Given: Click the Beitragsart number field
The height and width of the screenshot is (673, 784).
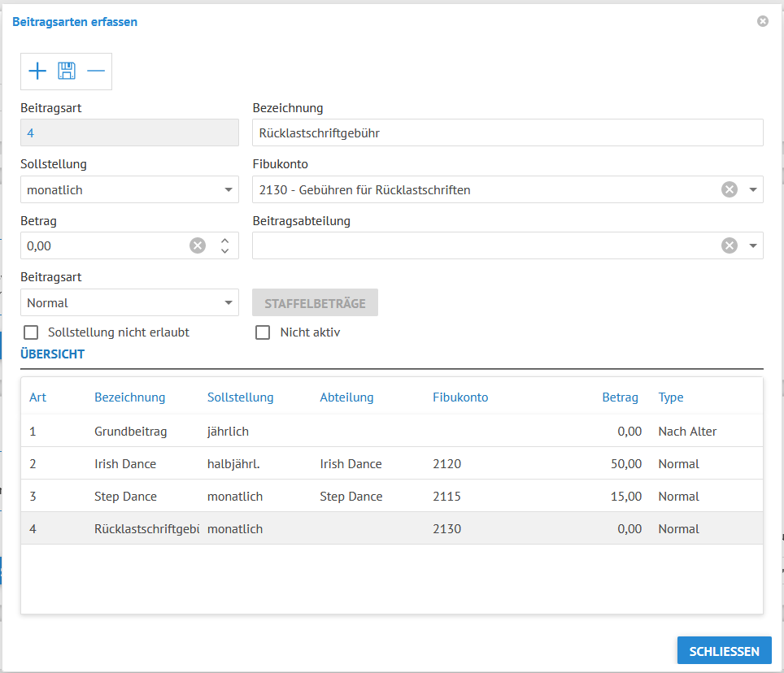Looking at the screenshot, I should pyautogui.click(x=129, y=133).
